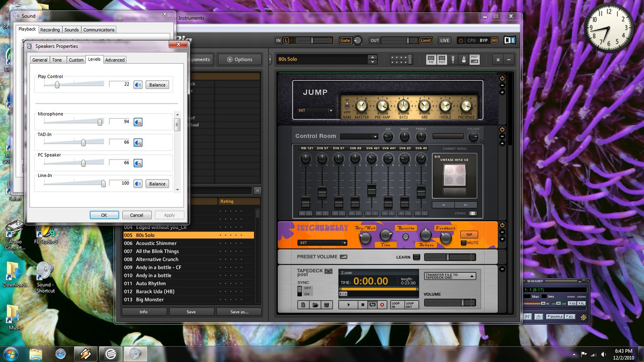Toggle power of the JUMP amp module

tap(502, 78)
